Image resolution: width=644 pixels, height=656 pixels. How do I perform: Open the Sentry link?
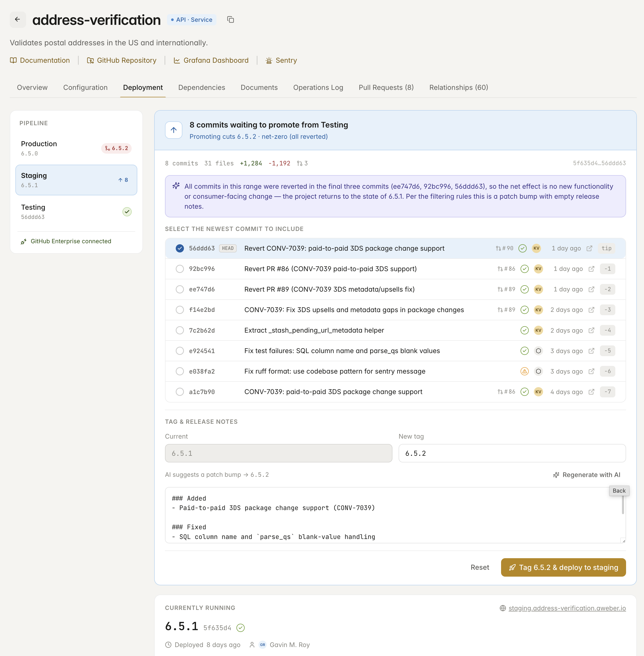tap(281, 60)
